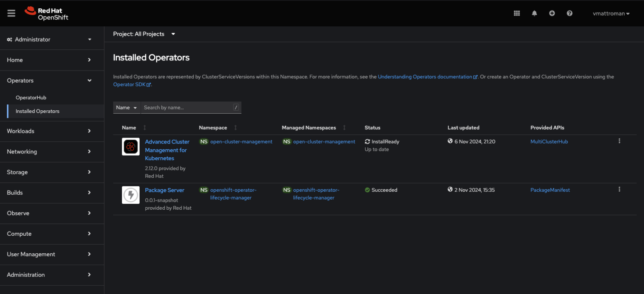Screen dimensions: 644x294
Task: Open the help question mark menu
Action: point(569,13)
